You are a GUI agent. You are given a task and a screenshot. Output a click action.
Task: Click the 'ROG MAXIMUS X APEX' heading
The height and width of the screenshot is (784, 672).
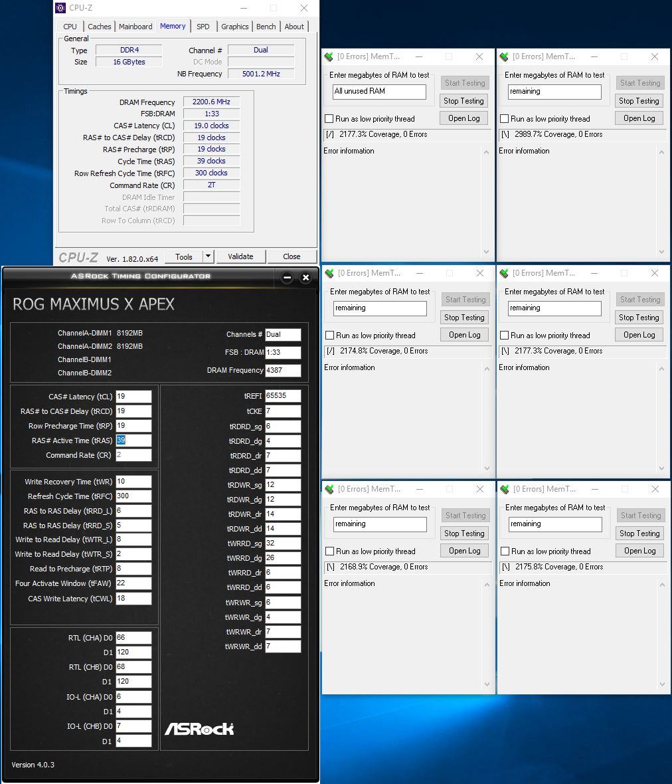pos(94,304)
